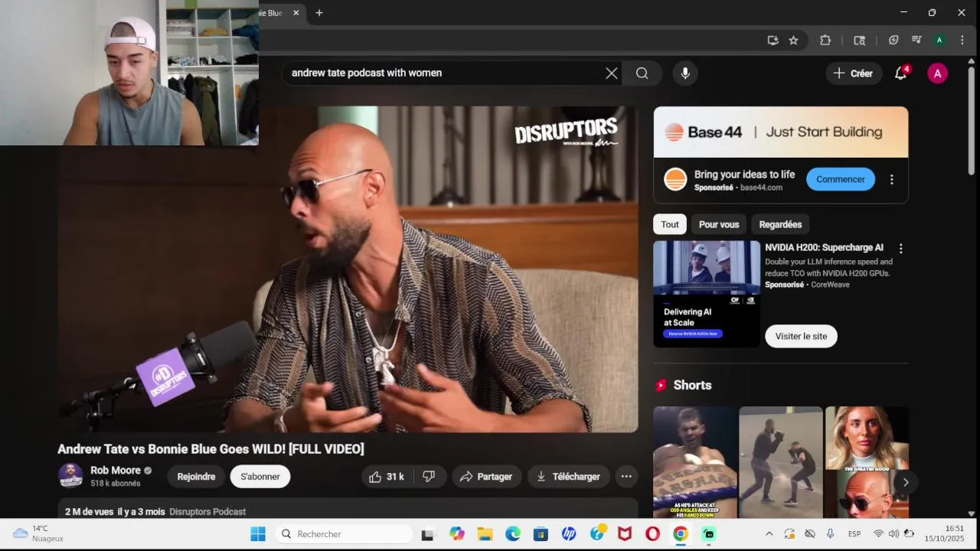Open HP app from taskbar

pos(569,534)
